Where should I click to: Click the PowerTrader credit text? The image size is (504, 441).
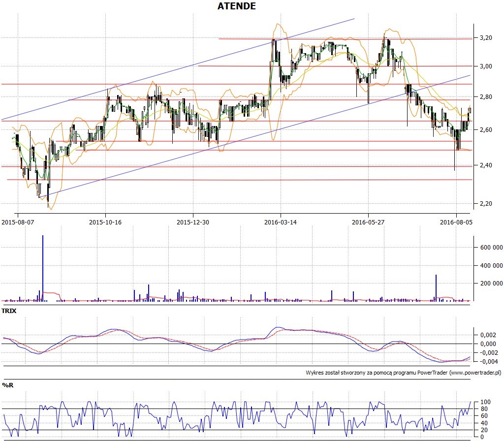coord(404,373)
